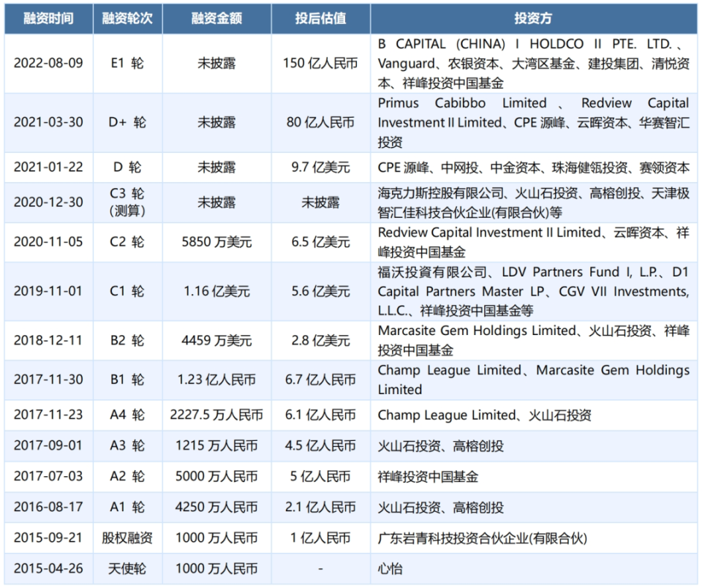Screen dimensions: 702x588
Task: Select the date cell 2020-12-30
Action: tap(49, 203)
